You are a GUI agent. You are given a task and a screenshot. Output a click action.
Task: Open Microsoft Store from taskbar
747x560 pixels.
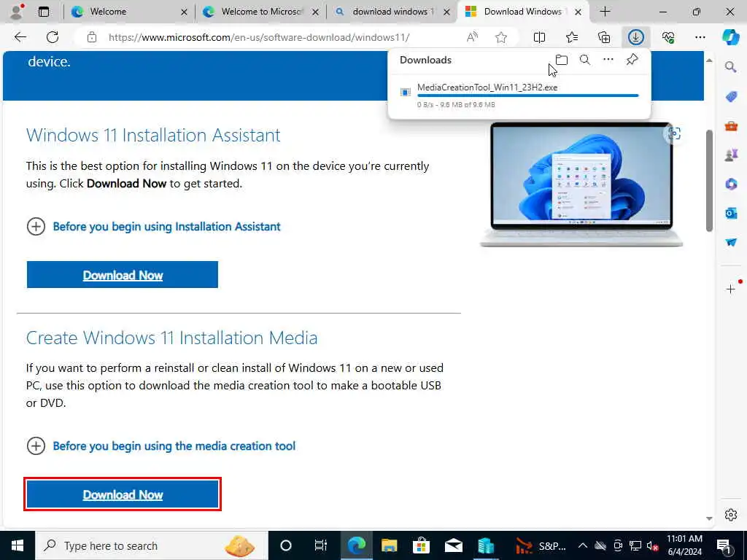pyautogui.click(x=421, y=545)
